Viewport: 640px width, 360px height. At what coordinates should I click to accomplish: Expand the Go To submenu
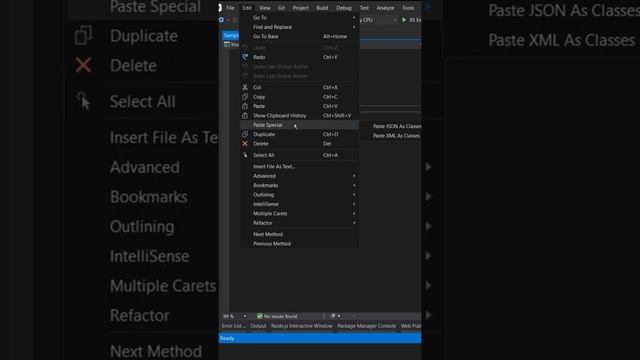point(354,18)
